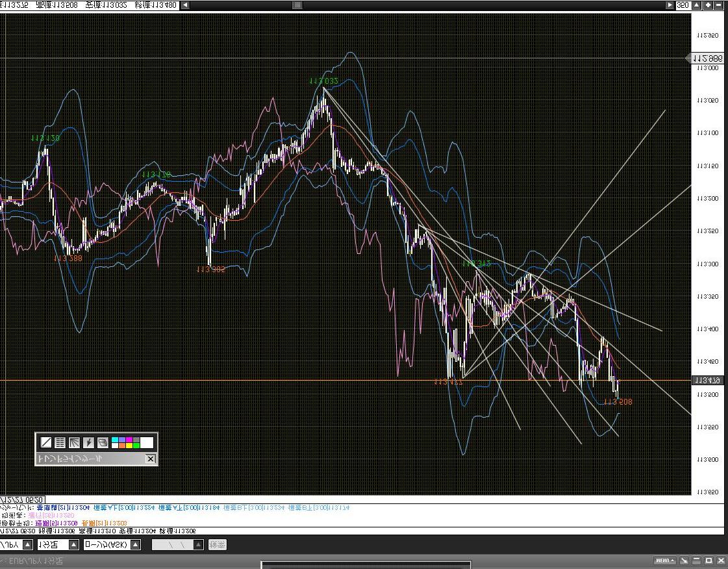
Task: Pick the magenta color swatch
Action: pyautogui.click(x=129, y=440)
